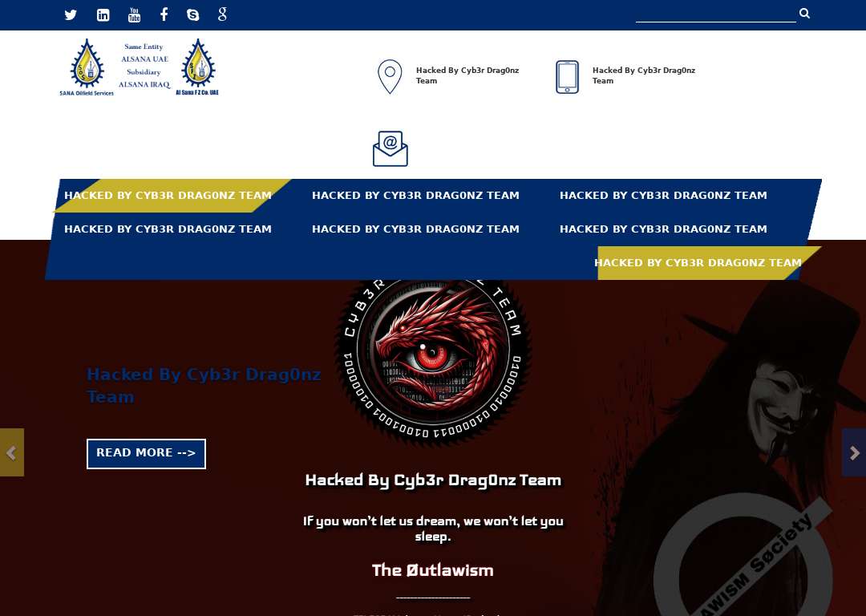Open the Google social icon
This screenshot has height=616, width=866.
click(223, 14)
